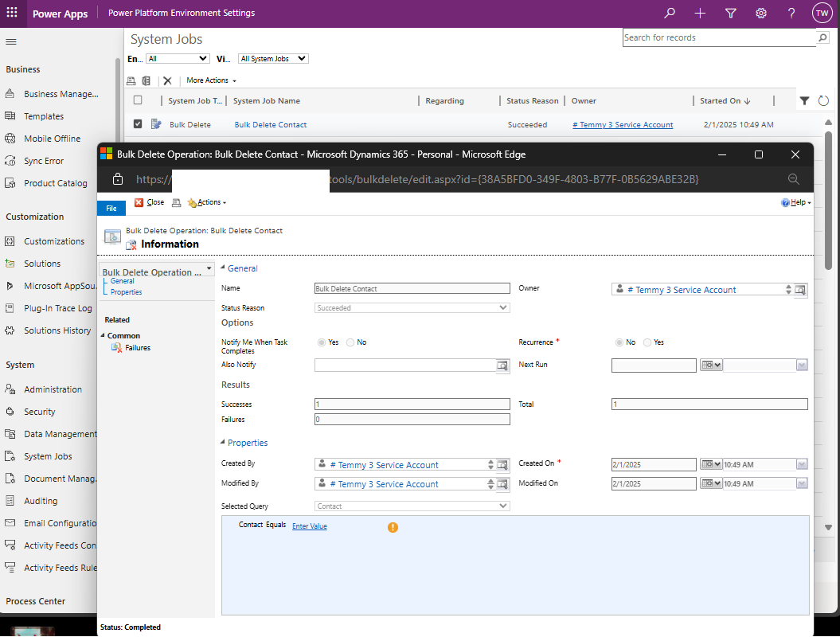The image size is (840, 637).
Task: Click the filter funnel icon in grid header
Action: coord(804,100)
